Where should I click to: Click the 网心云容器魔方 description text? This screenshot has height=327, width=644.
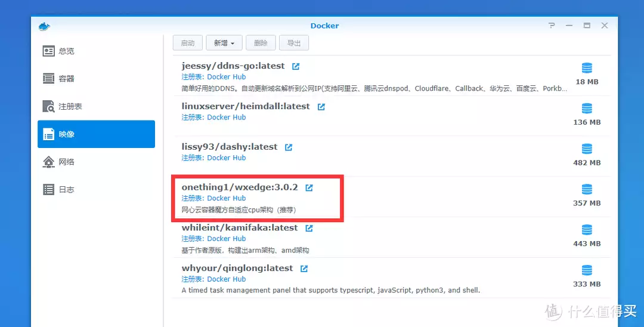(239, 210)
